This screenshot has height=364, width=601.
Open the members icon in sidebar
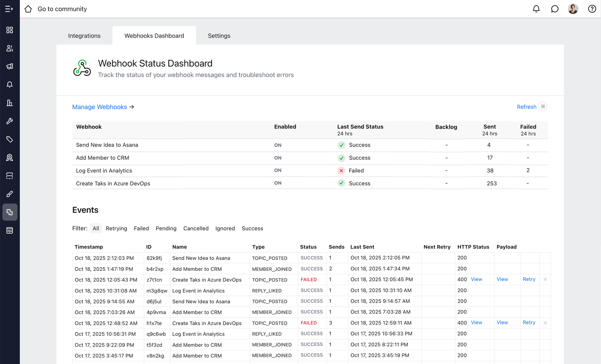point(9,48)
